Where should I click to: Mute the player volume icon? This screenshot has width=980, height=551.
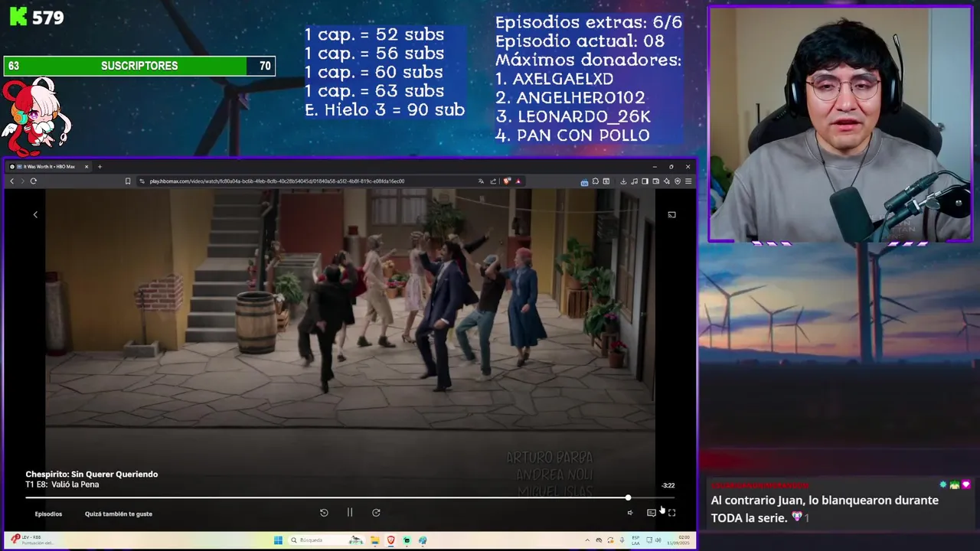630,513
